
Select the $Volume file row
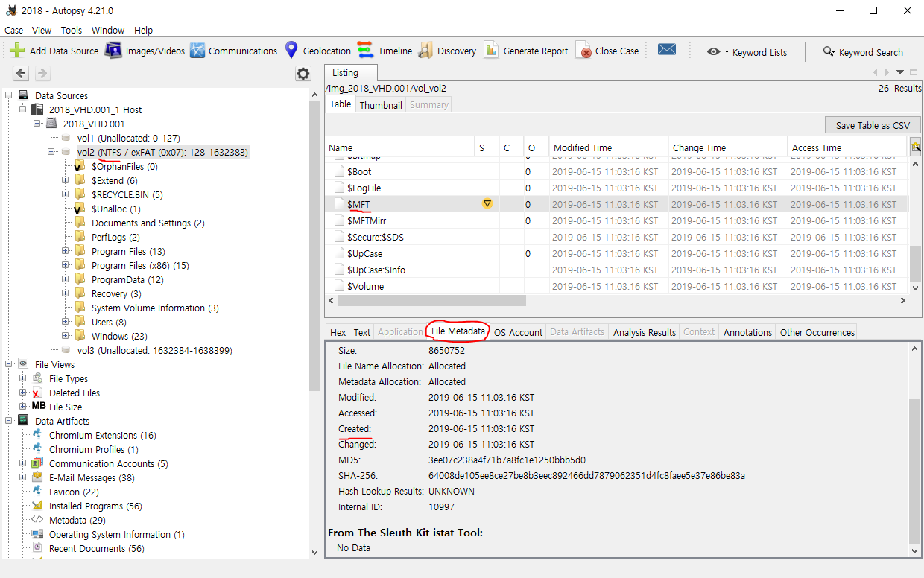pos(617,286)
